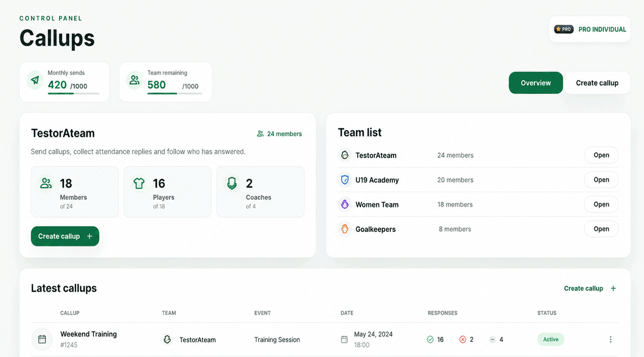Image resolution: width=644 pixels, height=357 pixels.
Task: Open the Goalkeepers team
Action: click(601, 229)
